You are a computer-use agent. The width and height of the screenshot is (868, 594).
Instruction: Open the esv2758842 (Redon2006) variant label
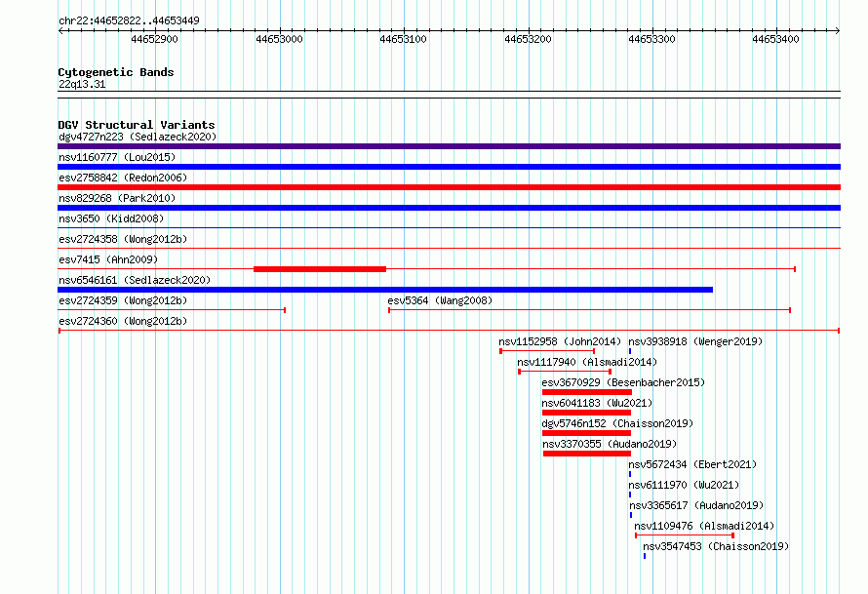tap(123, 178)
